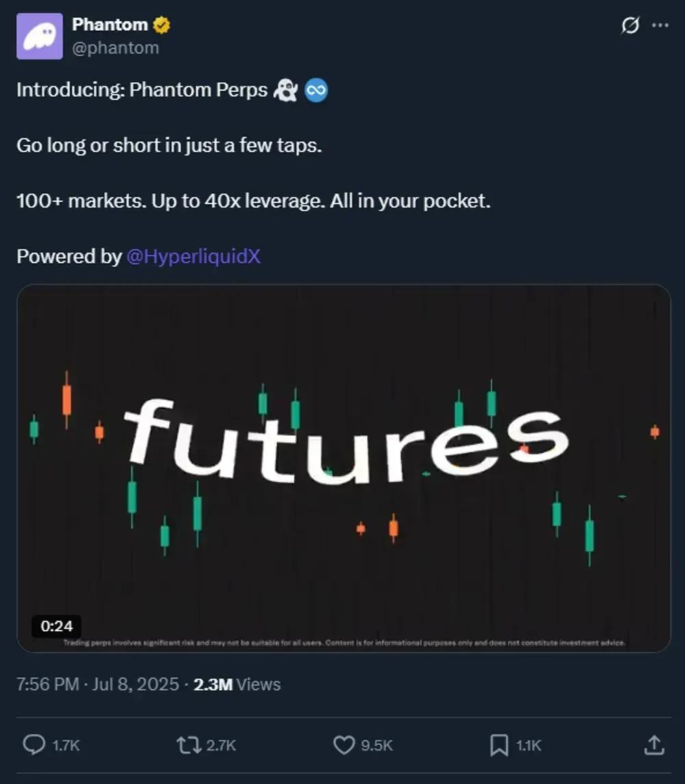View analytics via 2.3M Views
Image resolution: width=685 pixels, height=784 pixels.
236,683
